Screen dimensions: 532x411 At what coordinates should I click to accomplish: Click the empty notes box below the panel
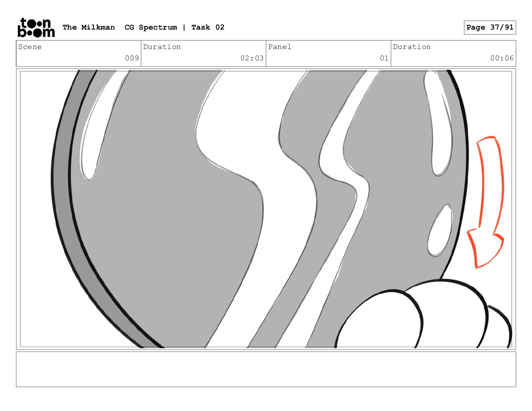[266, 369]
